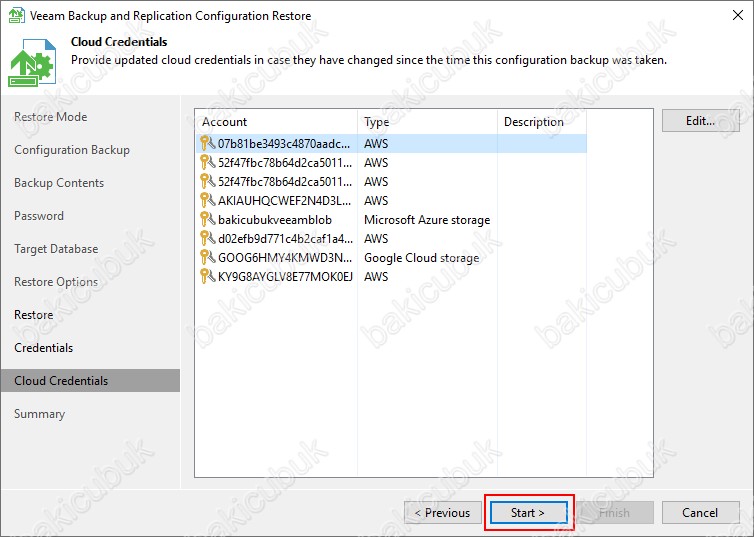Cancel the configuration restore wizard
Image resolution: width=754 pixels, height=537 pixels.
699,513
